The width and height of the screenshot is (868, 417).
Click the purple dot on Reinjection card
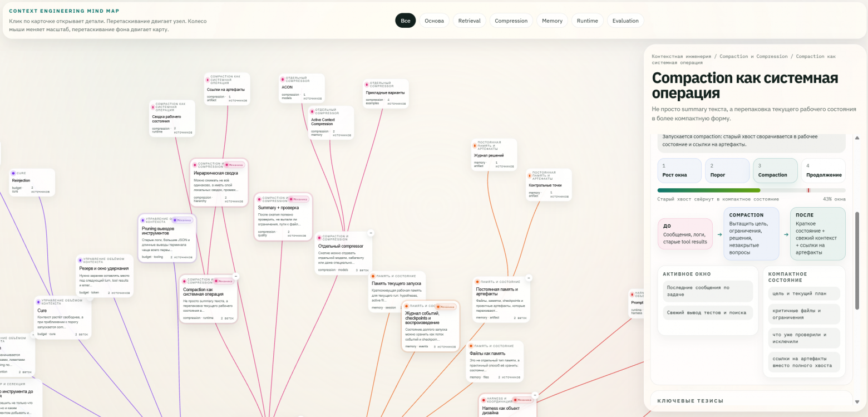(x=14, y=173)
